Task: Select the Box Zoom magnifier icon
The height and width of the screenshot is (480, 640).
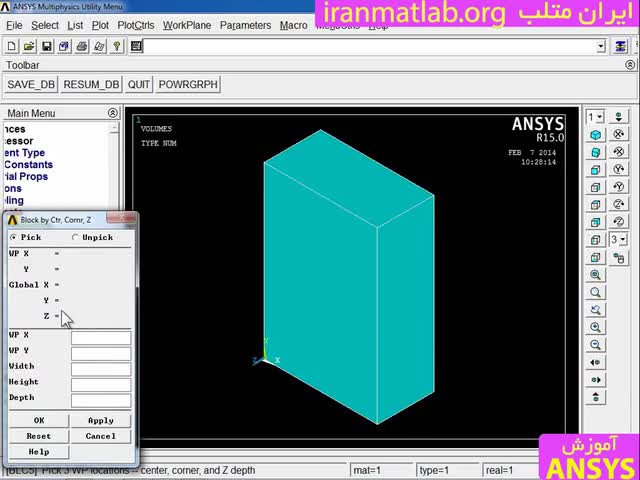Action: coord(596,292)
